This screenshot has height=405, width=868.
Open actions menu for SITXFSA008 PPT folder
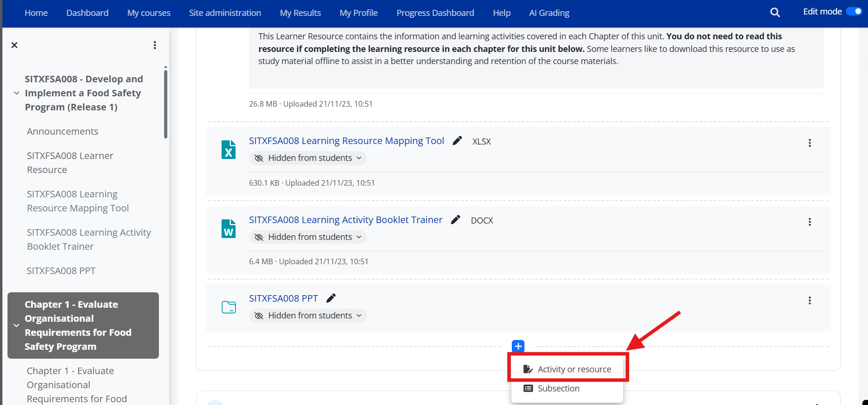810,301
